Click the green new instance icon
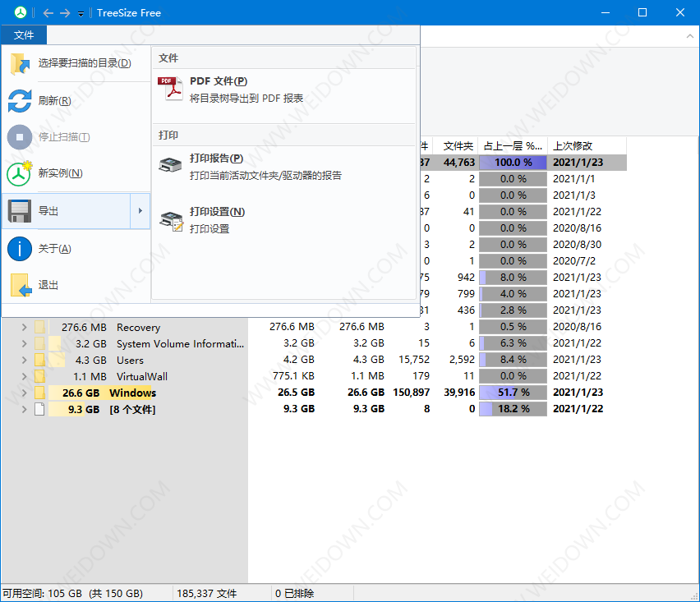Image resolution: width=700 pixels, height=602 pixels. point(19,173)
